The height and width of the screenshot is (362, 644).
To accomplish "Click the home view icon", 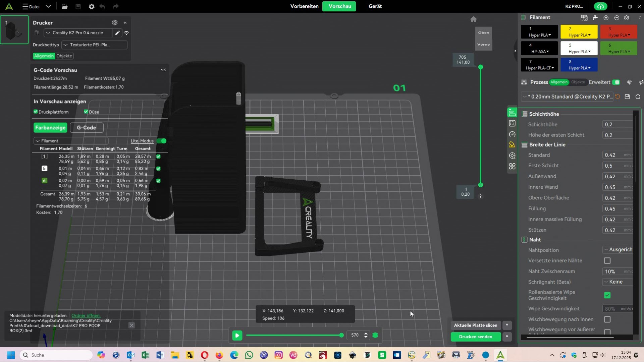I will [473, 19].
